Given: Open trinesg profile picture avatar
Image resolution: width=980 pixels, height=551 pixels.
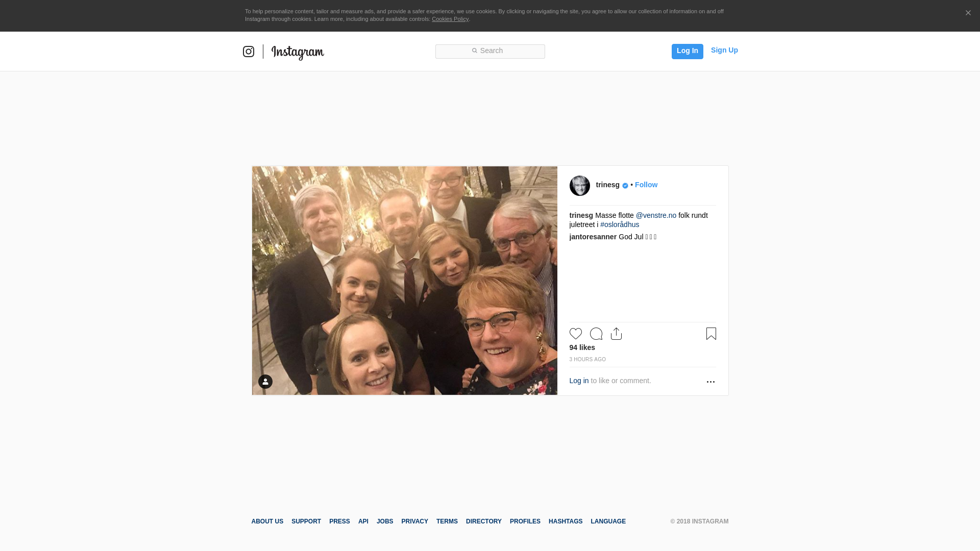Looking at the screenshot, I should click(x=580, y=186).
